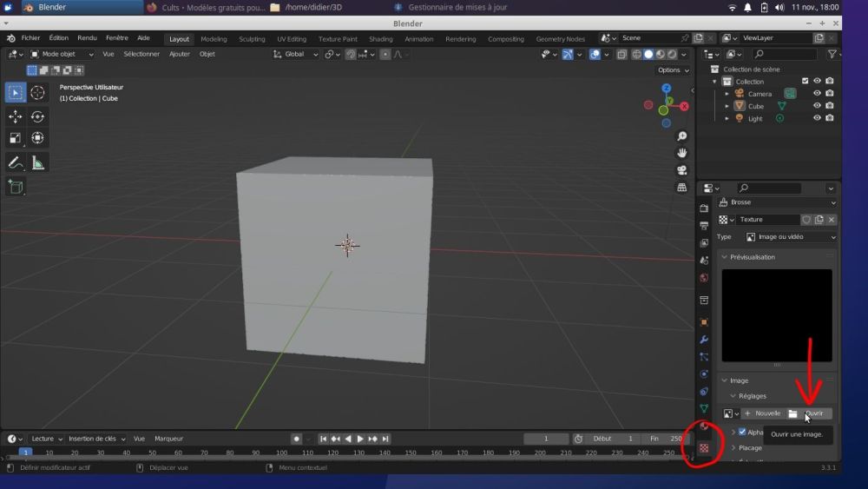The width and height of the screenshot is (868, 489).
Task: Switch to the Sculpting workspace tab
Action: click(x=252, y=39)
